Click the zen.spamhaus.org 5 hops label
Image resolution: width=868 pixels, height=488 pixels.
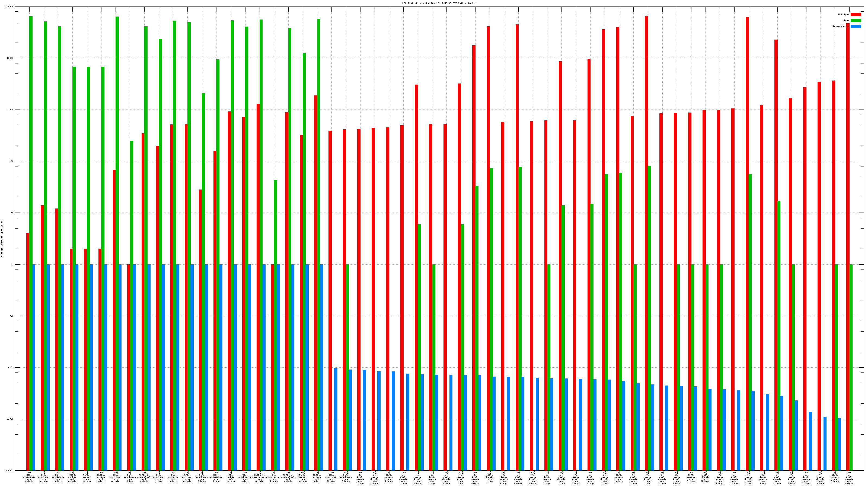331,477
